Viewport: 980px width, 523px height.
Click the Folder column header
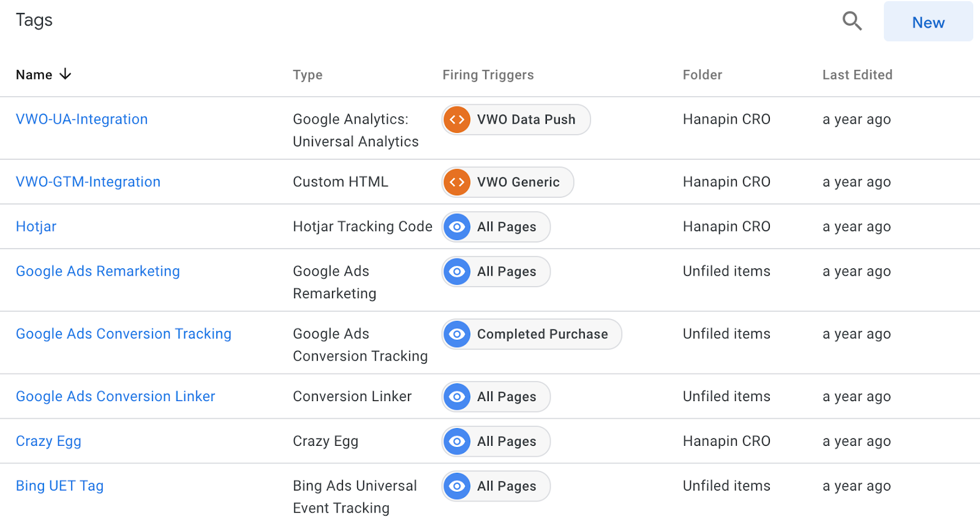702,75
